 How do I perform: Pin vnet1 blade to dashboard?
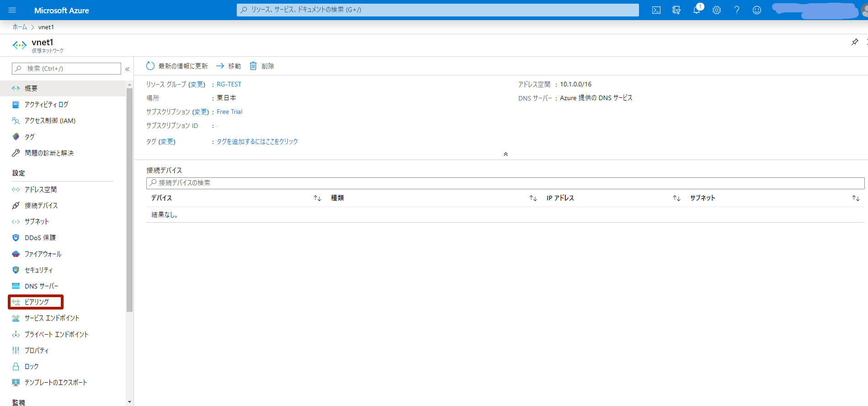click(x=854, y=42)
